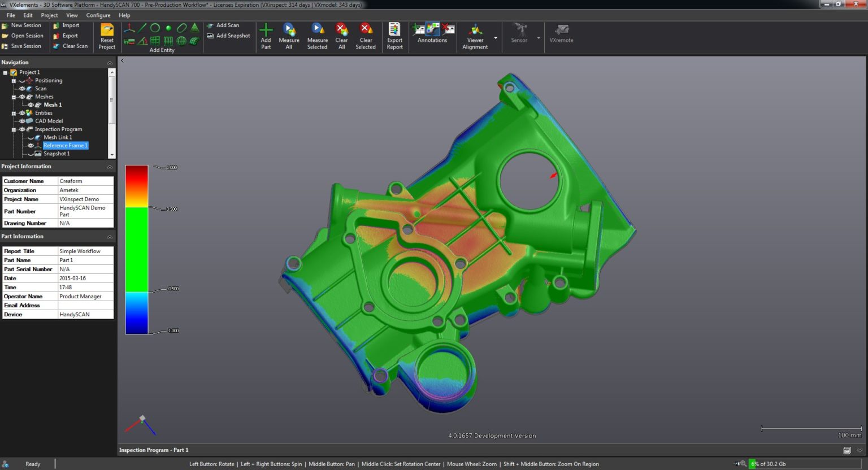Open the Project menu

click(49, 15)
